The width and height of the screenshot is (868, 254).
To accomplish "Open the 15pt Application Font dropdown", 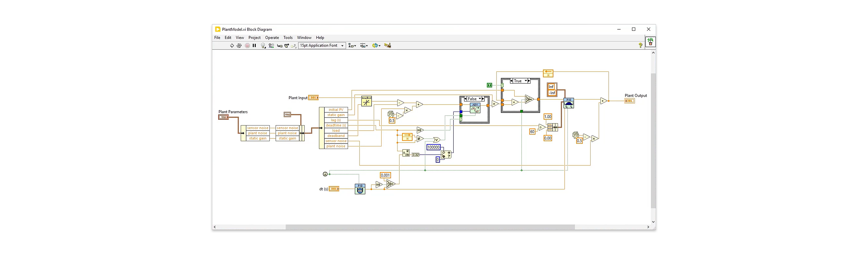I will tap(322, 45).
